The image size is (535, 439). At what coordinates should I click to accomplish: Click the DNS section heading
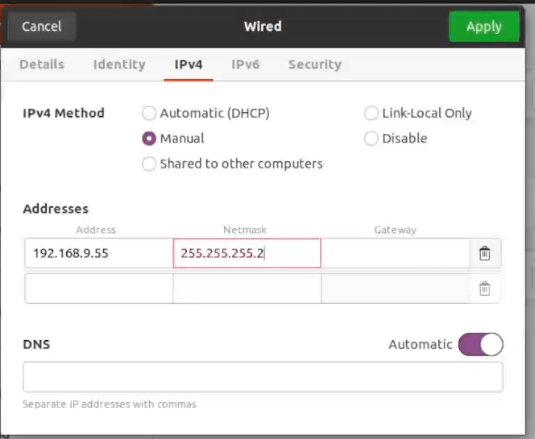[x=37, y=345]
